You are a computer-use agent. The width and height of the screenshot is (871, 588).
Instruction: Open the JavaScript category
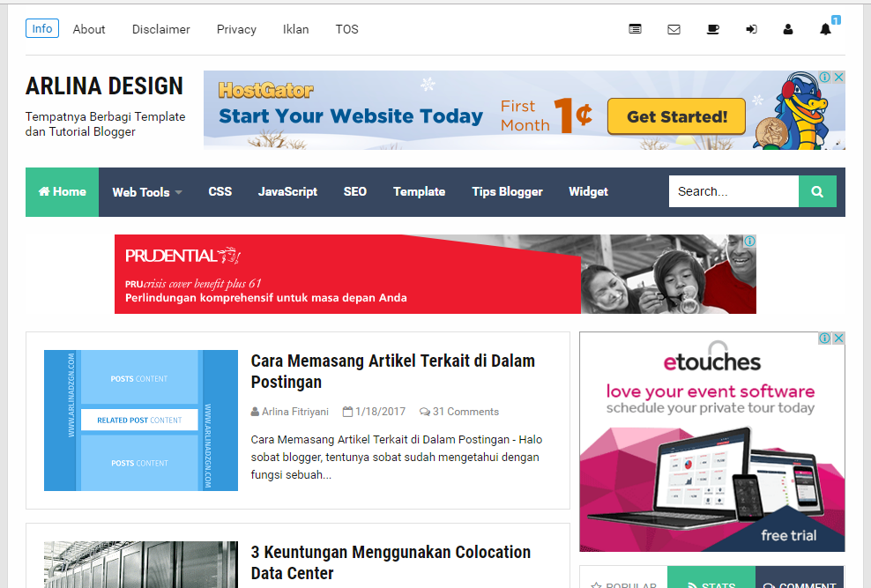click(287, 191)
